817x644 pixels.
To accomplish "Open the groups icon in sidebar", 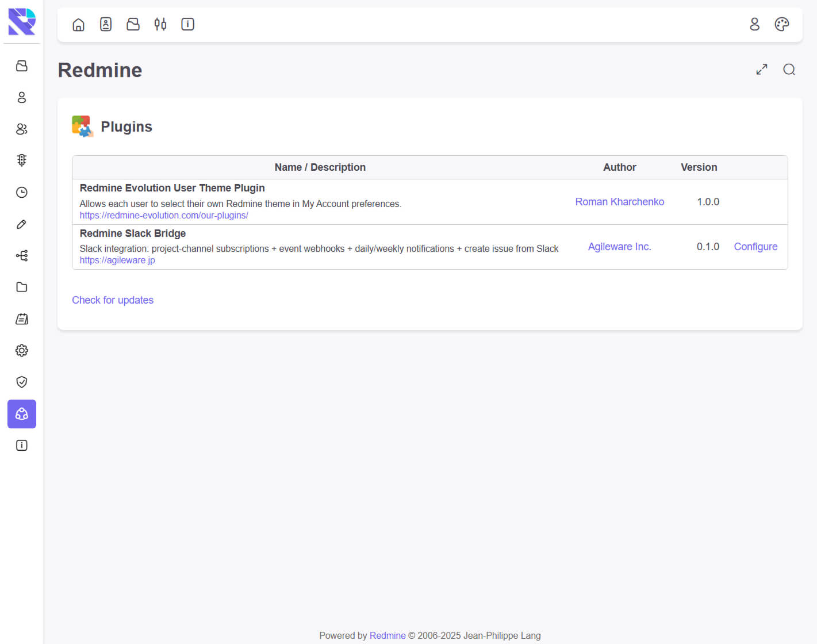I will point(22,129).
